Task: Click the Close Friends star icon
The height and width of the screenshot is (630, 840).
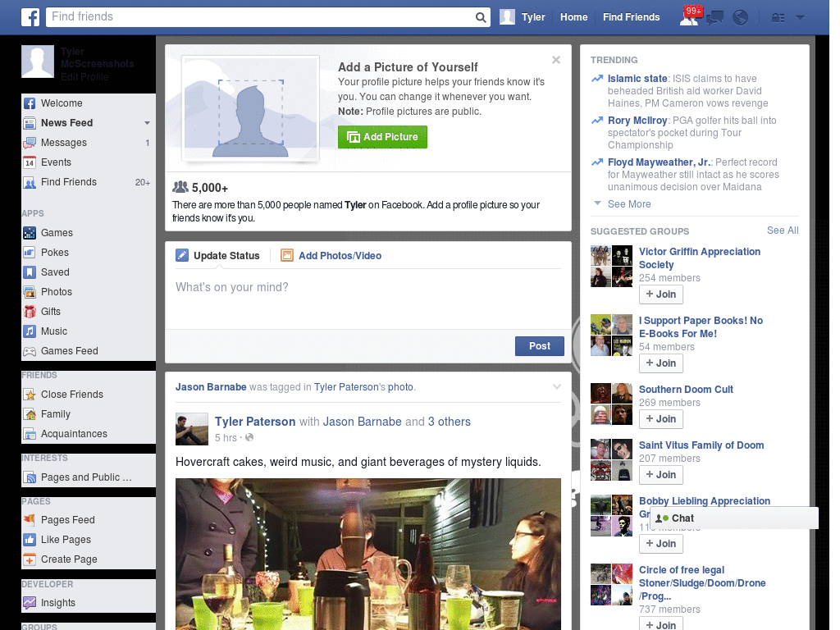Action: (x=30, y=395)
